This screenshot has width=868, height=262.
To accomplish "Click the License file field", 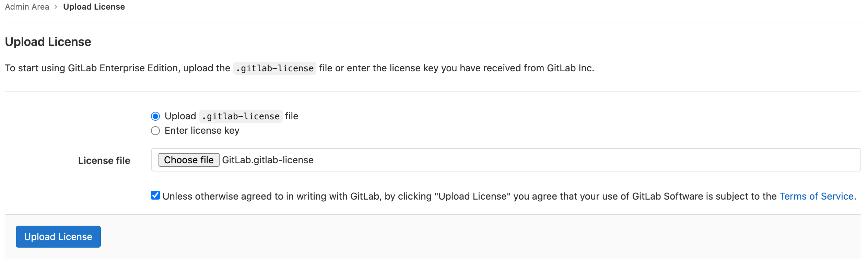I will [x=343, y=160].
